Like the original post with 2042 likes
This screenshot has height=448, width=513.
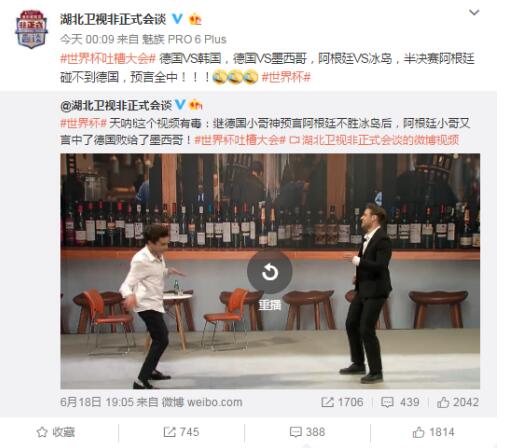point(458,402)
